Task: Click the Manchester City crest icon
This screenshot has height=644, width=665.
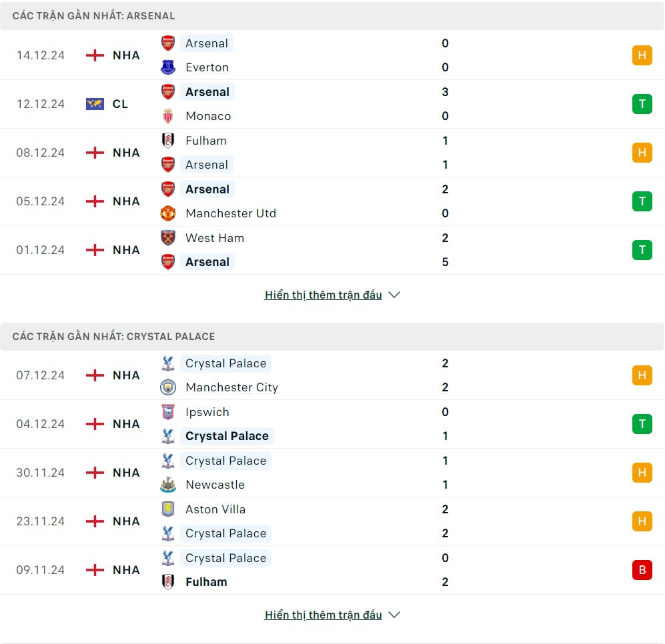Action: click(x=168, y=387)
